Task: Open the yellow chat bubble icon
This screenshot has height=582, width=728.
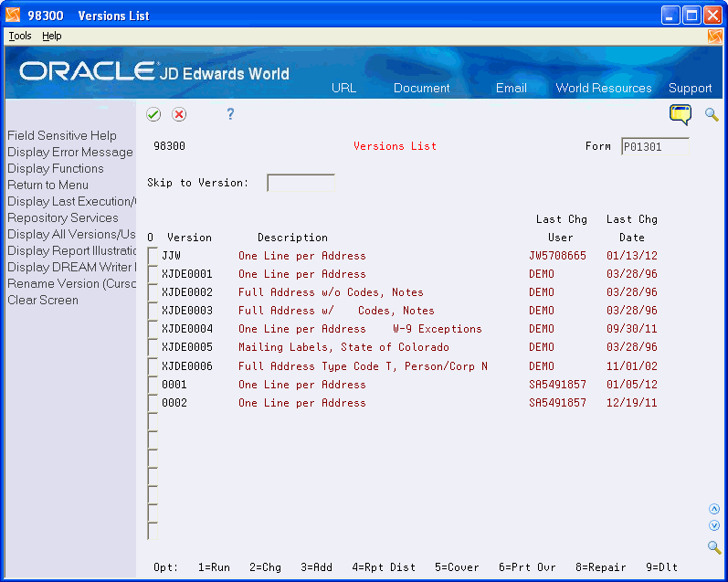Action: pos(681,114)
